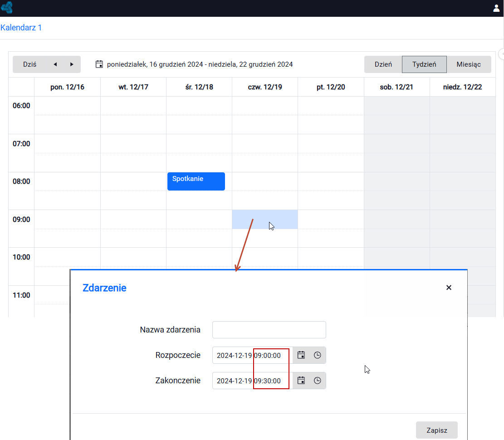Select the czw. 12/19 column header
This screenshot has width=504, height=440.
(x=265, y=87)
